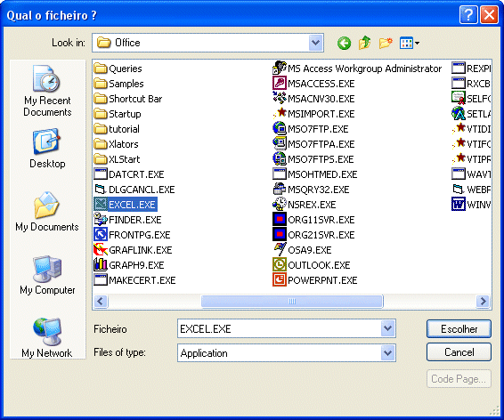Select the XLStart folder
Screen dimensions: 504x420
117,159
